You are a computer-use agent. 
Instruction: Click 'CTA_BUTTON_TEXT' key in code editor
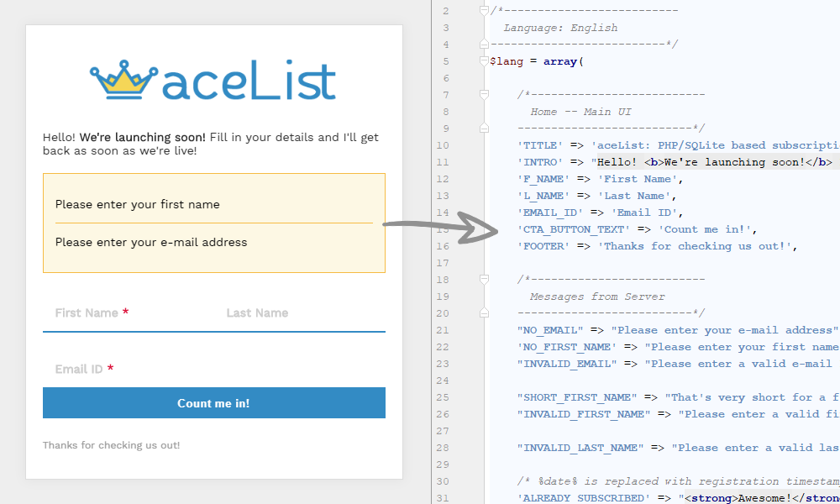[573, 229]
